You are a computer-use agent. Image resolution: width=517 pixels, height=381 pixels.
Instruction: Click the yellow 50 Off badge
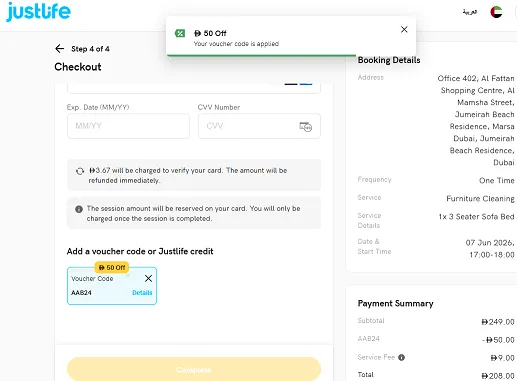point(112,267)
